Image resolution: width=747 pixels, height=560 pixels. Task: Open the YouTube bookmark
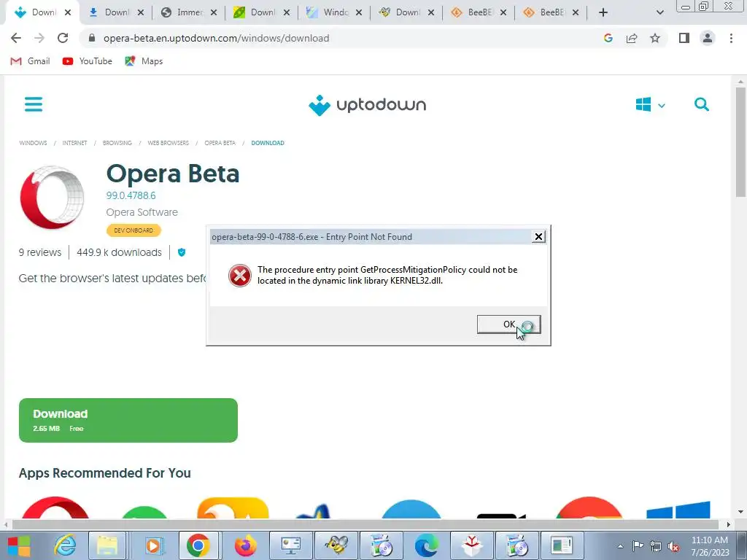88,61
